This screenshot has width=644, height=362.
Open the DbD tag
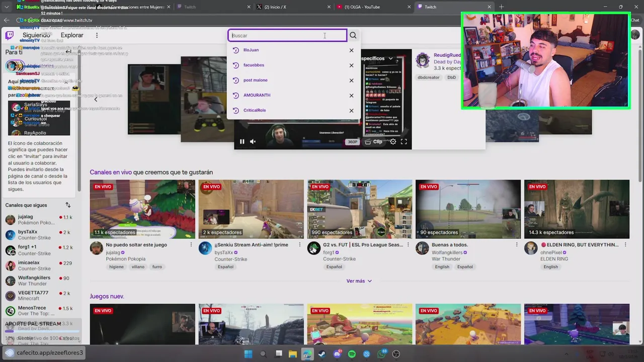point(451,77)
